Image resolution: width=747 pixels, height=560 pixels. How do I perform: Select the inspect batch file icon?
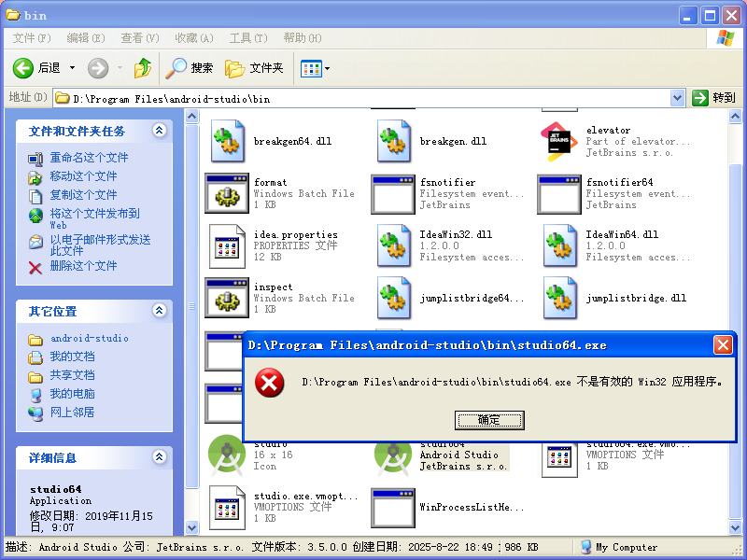(x=227, y=298)
